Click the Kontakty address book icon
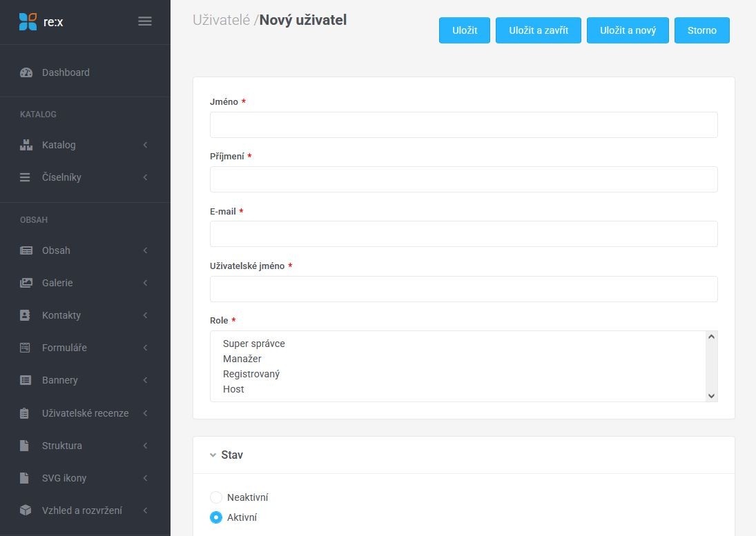This screenshot has height=536, width=756. point(26,315)
